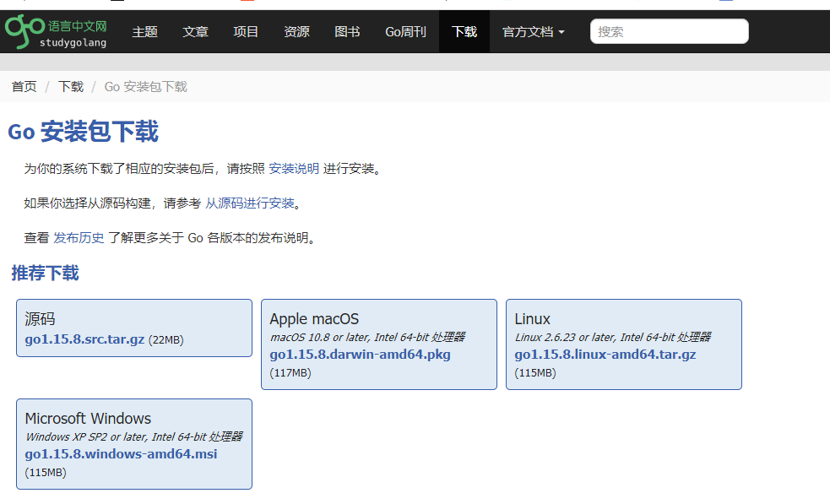The width and height of the screenshot is (830, 504).
Task: Click the 下载 breadcrumb link
Action: click(71, 86)
